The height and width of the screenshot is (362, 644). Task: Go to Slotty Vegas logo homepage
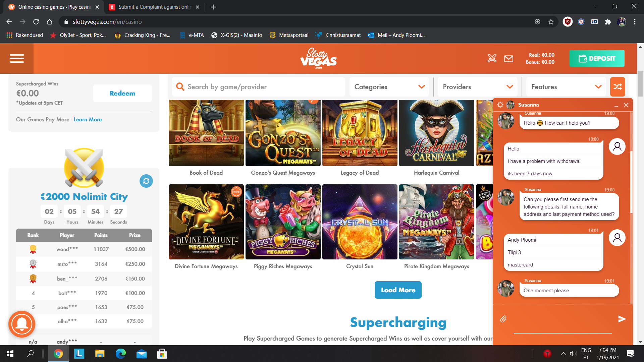coord(318,58)
